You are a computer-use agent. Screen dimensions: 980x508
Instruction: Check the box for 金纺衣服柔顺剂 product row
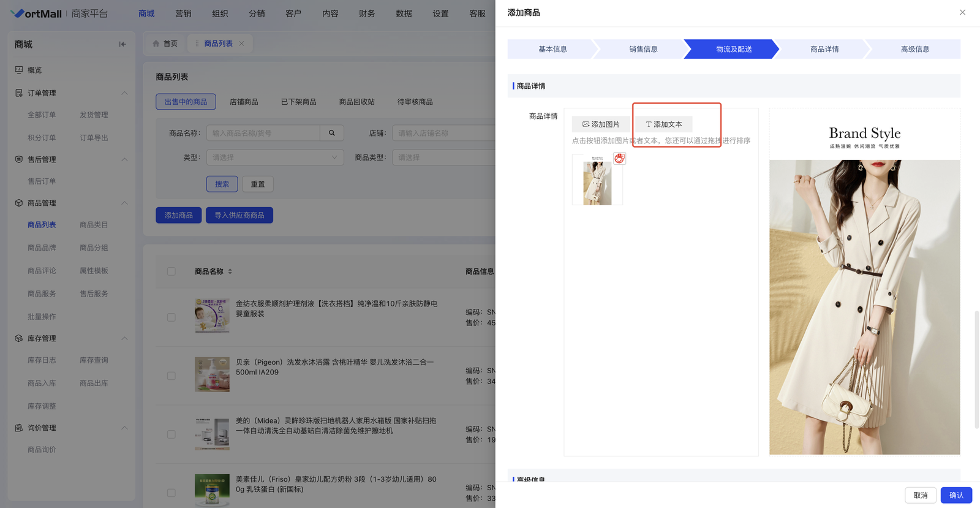[171, 317]
